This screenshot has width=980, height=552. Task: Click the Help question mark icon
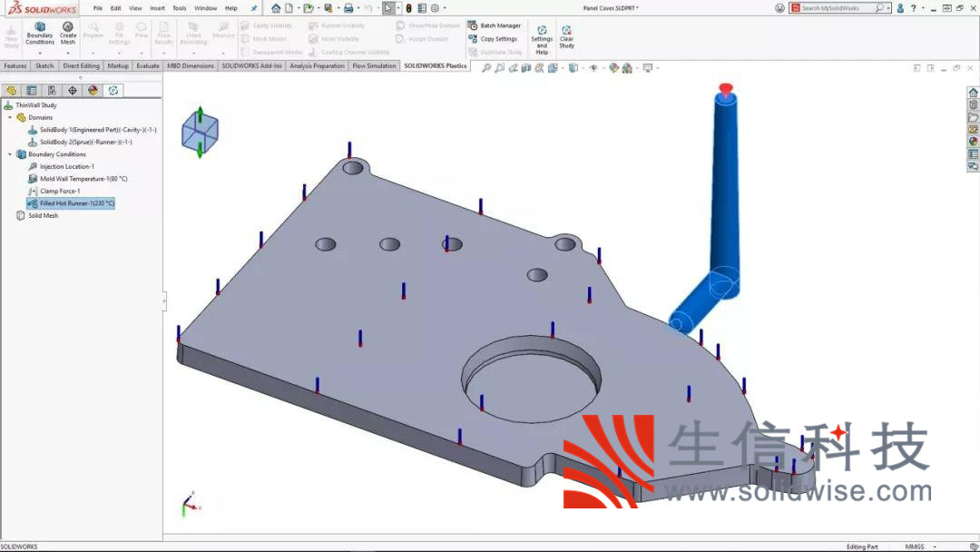[x=913, y=8]
